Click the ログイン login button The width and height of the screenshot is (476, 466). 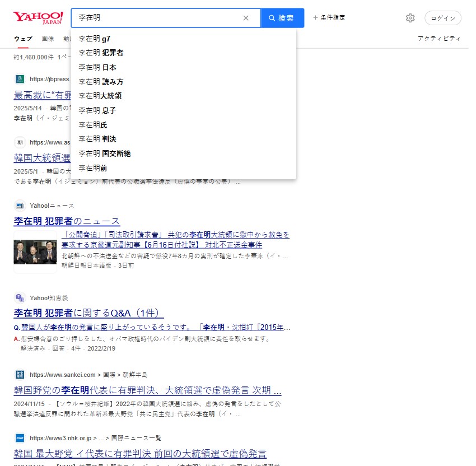(x=443, y=18)
